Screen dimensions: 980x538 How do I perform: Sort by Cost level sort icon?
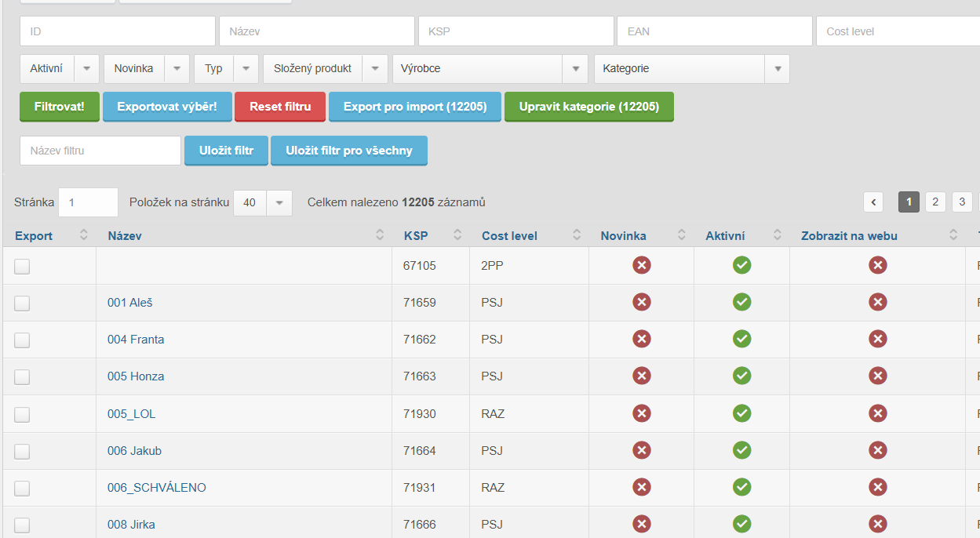tap(576, 235)
